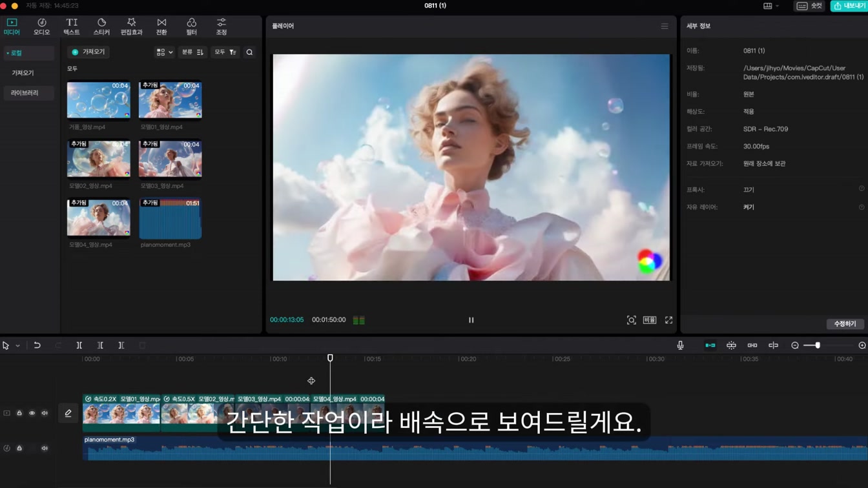
Task: Select 가져오기 in the left sidebar
Action: click(23, 73)
